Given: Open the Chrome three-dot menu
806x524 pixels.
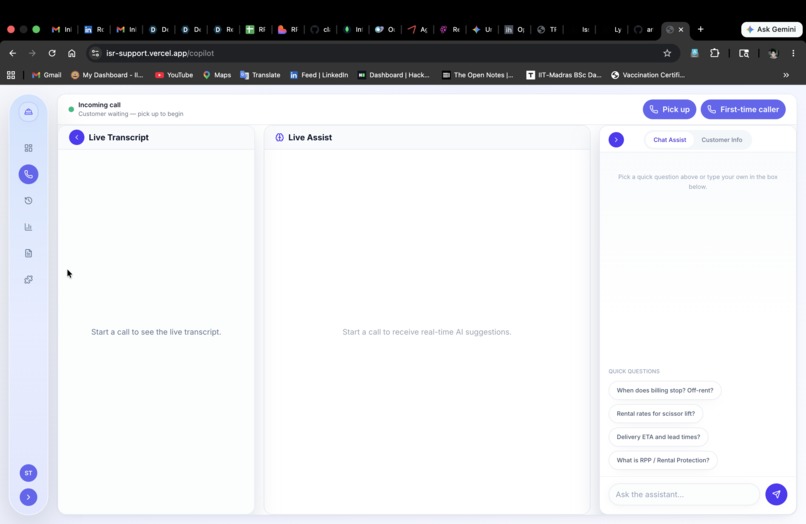Looking at the screenshot, I should point(793,53).
